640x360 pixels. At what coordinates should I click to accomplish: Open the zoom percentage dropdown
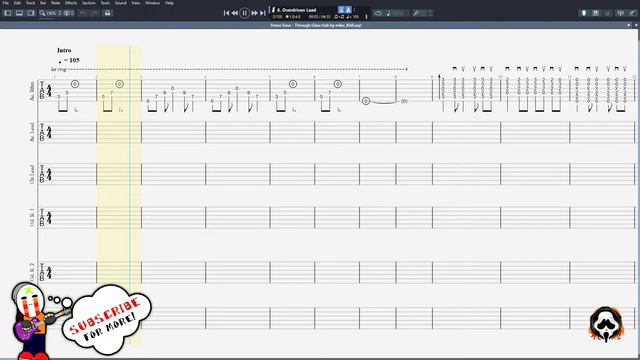pos(53,13)
